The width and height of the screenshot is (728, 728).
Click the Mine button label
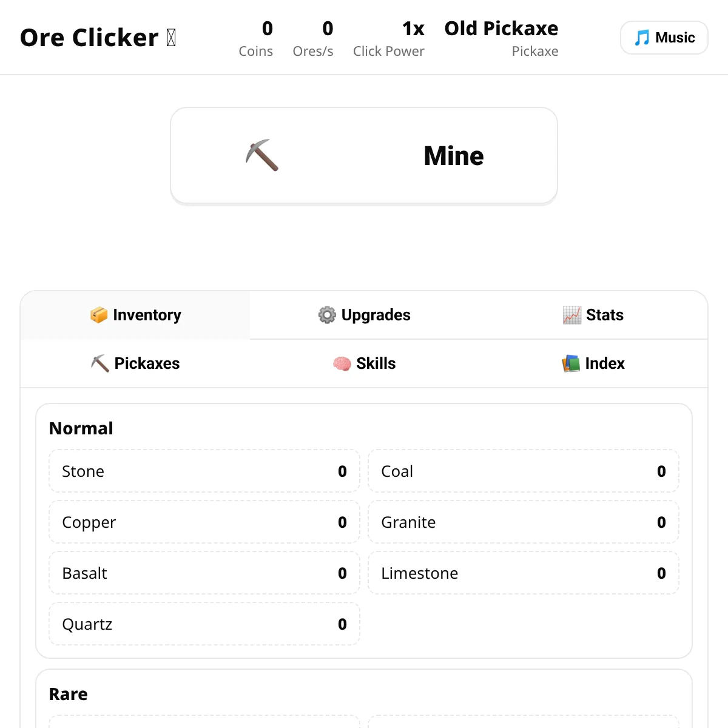coord(454,156)
